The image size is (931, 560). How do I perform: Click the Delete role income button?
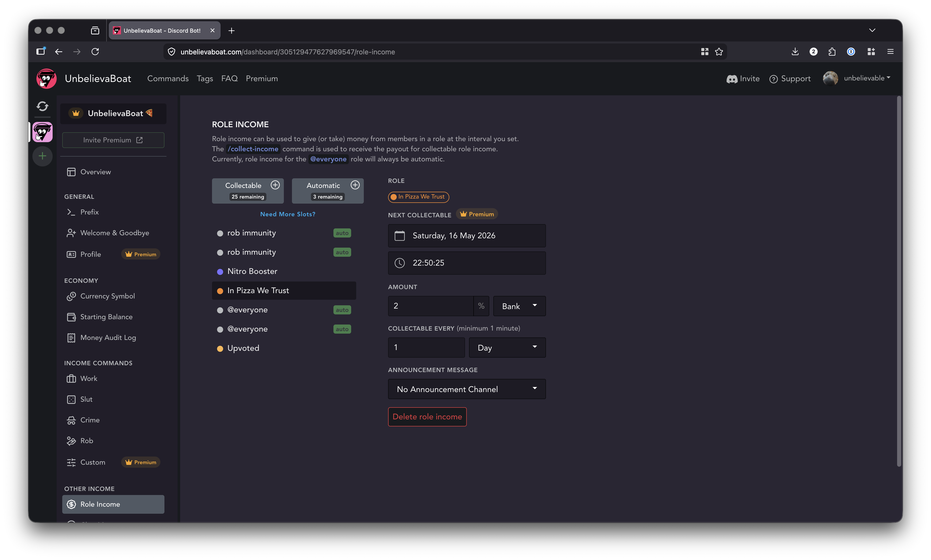click(x=427, y=417)
